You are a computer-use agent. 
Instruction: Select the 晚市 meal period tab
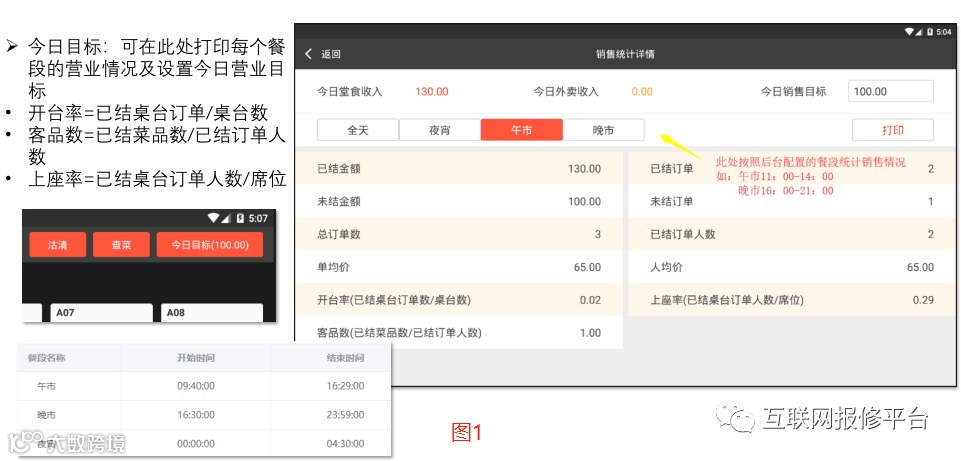click(x=604, y=130)
